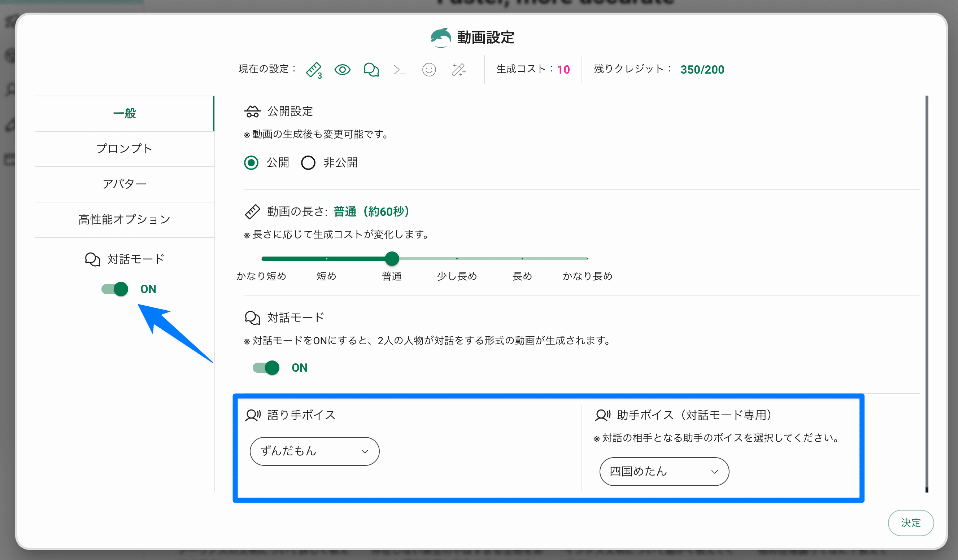
Task: Open the 語り手ボイス dropdown showing ずんだもん
Action: (x=314, y=451)
